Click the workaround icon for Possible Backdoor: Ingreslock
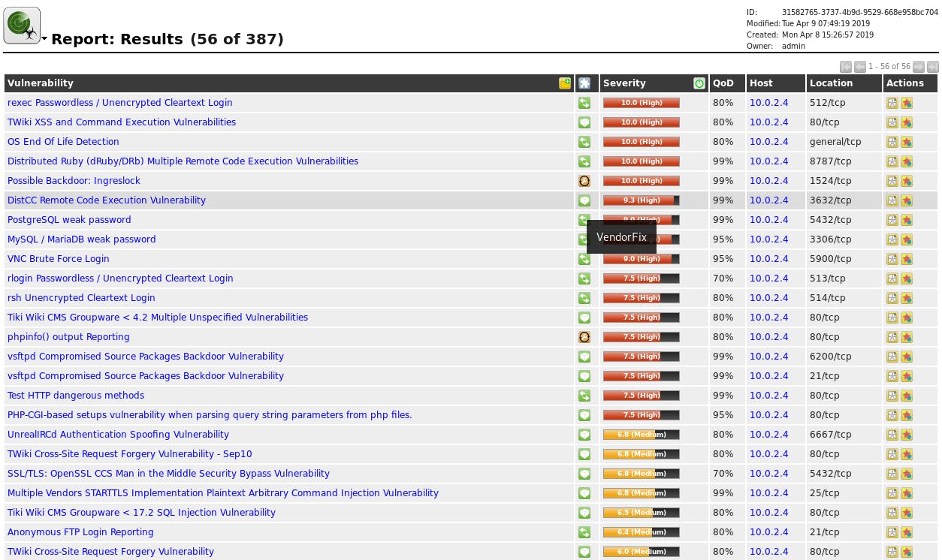The image size is (942, 560). pyautogui.click(x=584, y=181)
